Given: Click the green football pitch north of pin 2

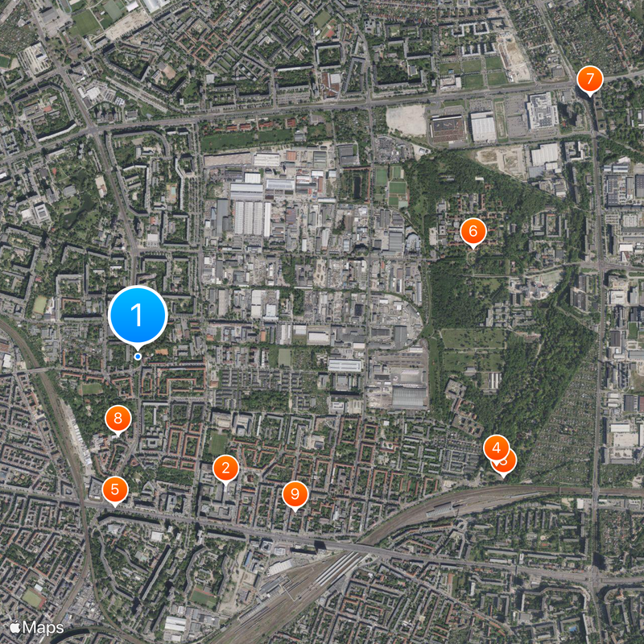Looking at the screenshot, I should point(217,444).
